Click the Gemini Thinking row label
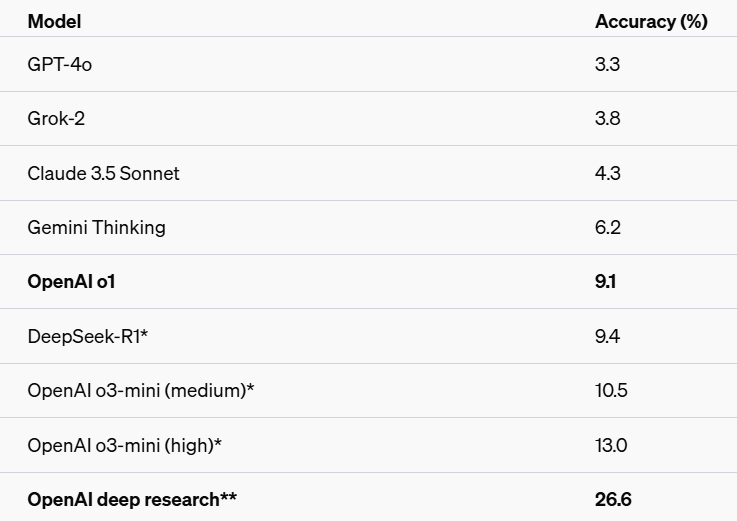This screenshot has height=521, width=737. point(96,228)
